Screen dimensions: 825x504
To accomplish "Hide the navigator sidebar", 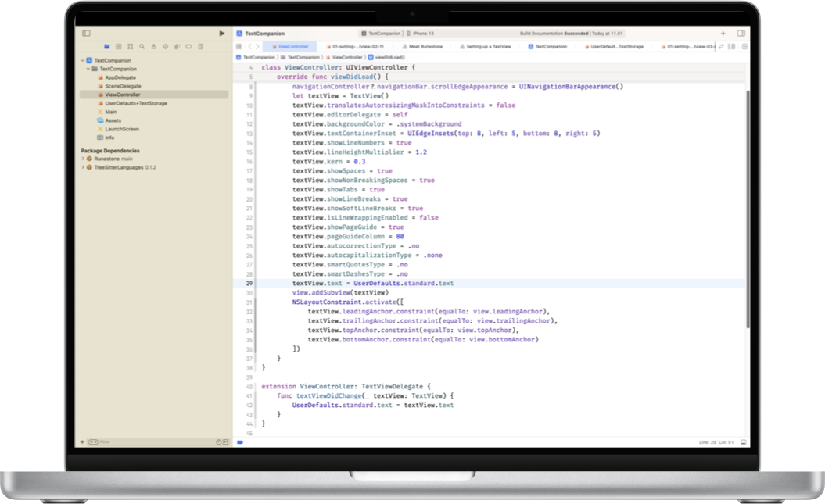I will [x=87, y=32].
